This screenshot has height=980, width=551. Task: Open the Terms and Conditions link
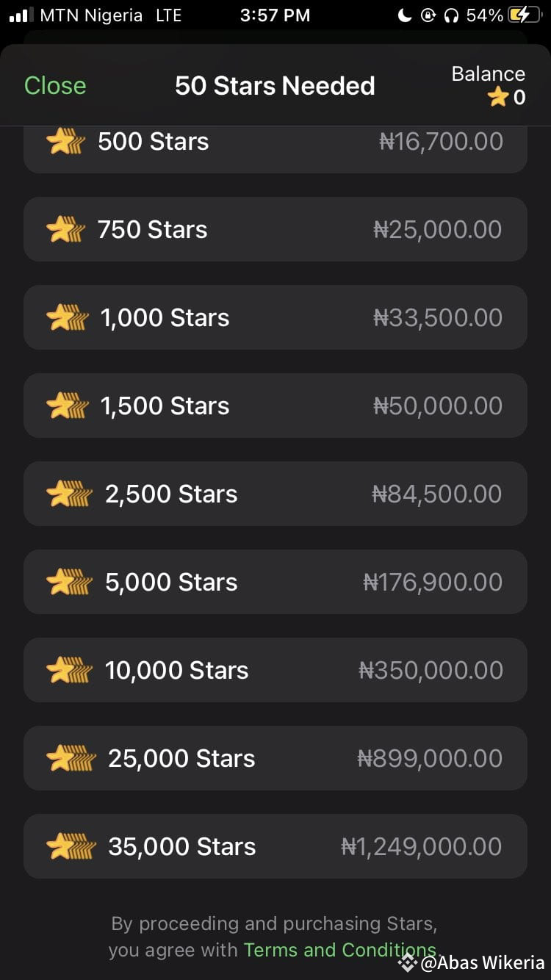tap(339, 950)
